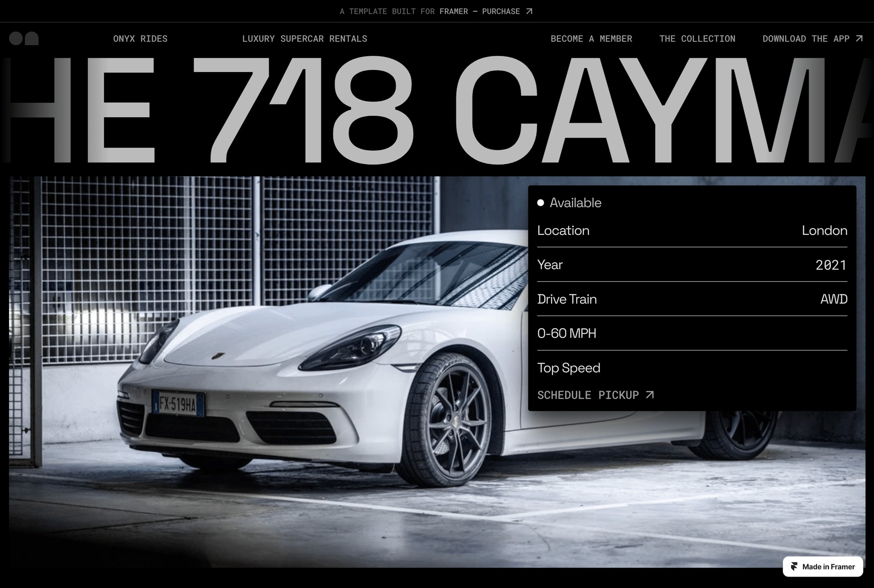Click the Framer logo in the Made in Framer badge
Image resolution: width=874 pixels, height=588 pixels.
(x=795, y=567)
